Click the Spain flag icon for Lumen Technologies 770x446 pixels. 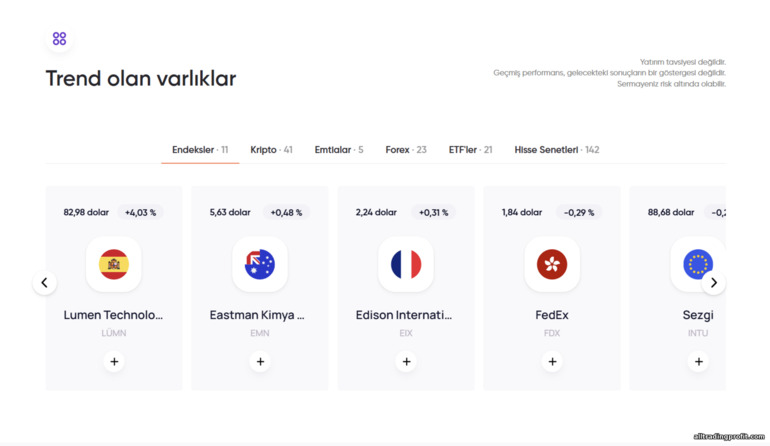click(x=114, y=264)
